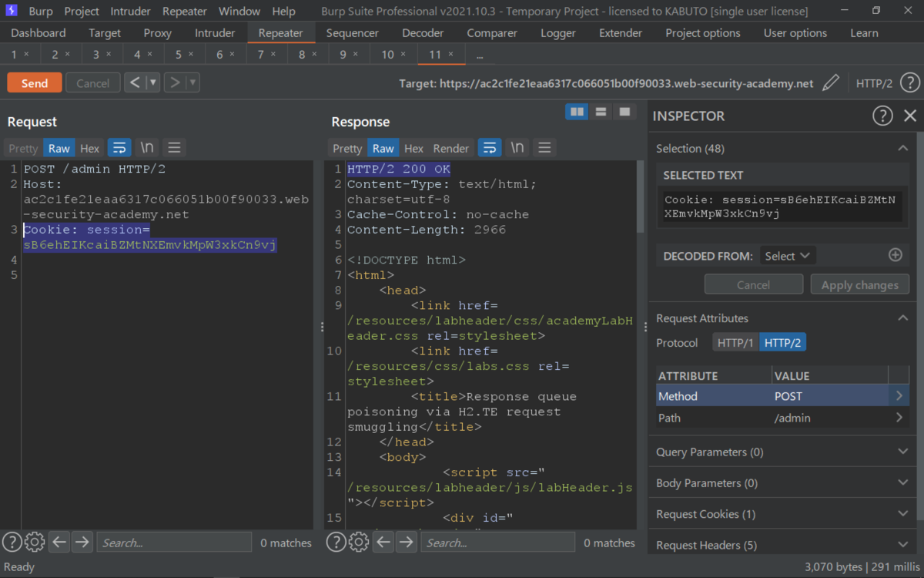Apply changes in Inspector

click(859, 284)
